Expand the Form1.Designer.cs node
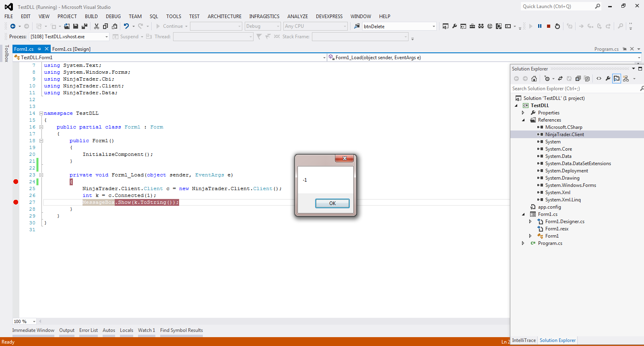644x346 pixels. coord(530,222)
